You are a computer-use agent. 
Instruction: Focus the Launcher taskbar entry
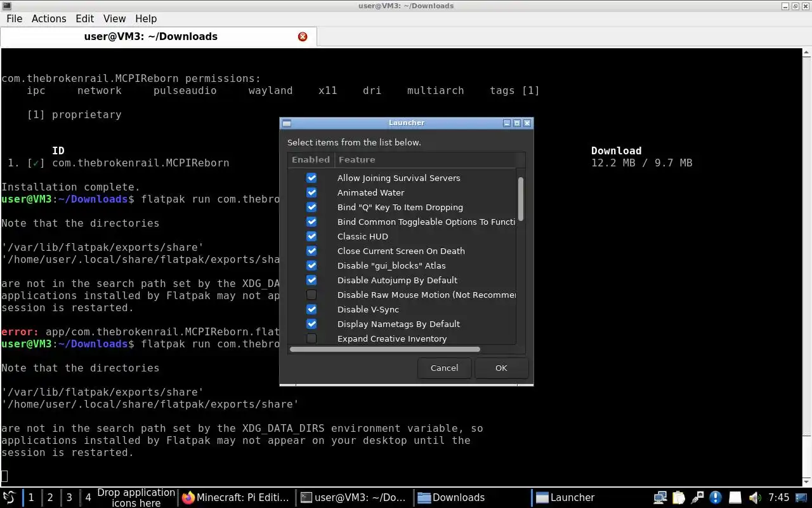(x=589, y=497)
